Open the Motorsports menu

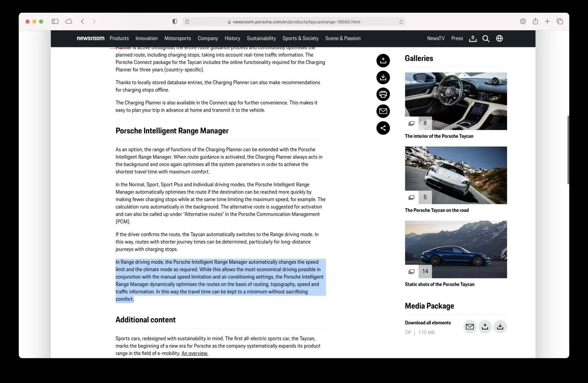pyautogui.click(x=178, y=38)
